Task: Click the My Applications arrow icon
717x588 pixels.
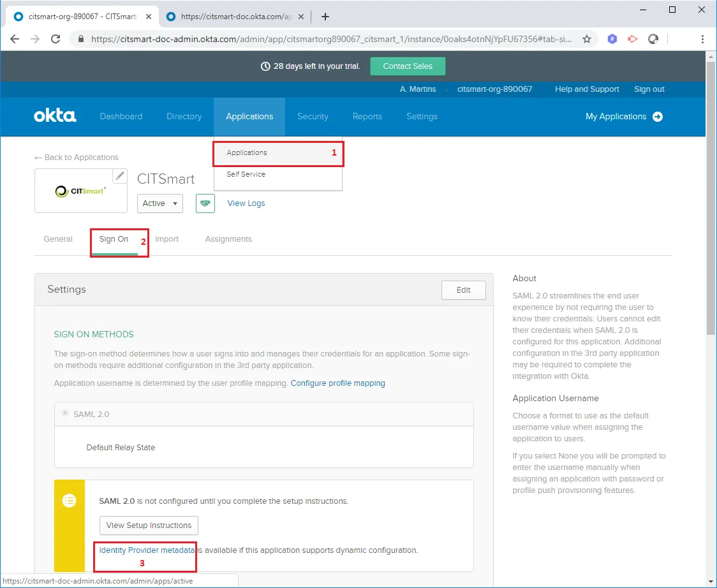Action: (x=658, y=117)
